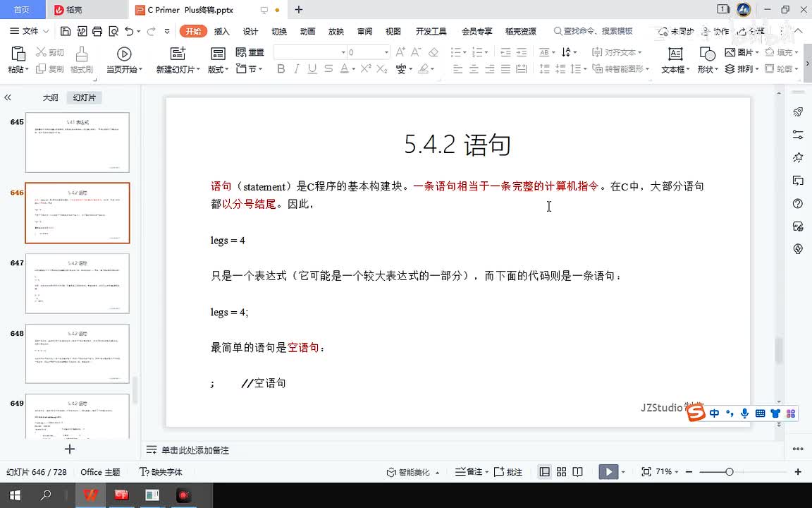
Task: Select slide 647 thumbnail
Action: coord(77,283)
